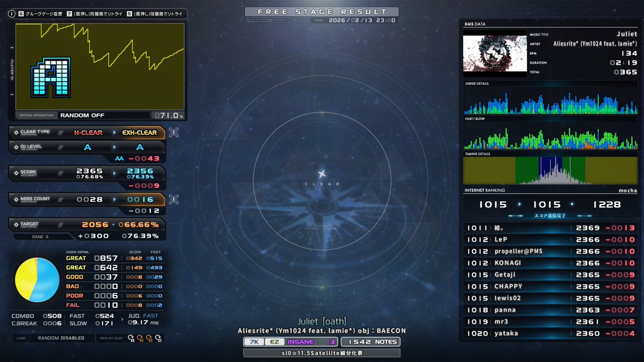
Task: Click the key 7 retry hint icon
Action: [x=70, y=14]
